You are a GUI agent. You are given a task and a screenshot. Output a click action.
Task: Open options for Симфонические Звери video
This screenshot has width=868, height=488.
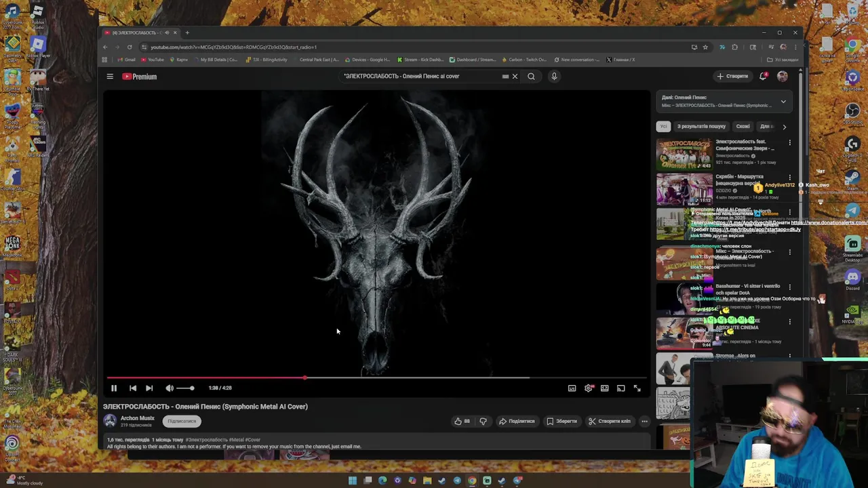pyautogui.click(x=789, y=143)
